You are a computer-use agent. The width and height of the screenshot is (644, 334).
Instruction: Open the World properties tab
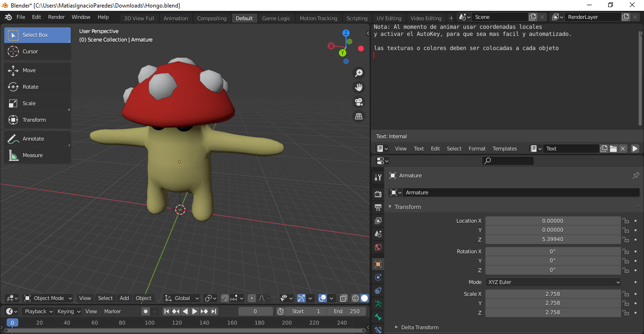pos(378,247)
